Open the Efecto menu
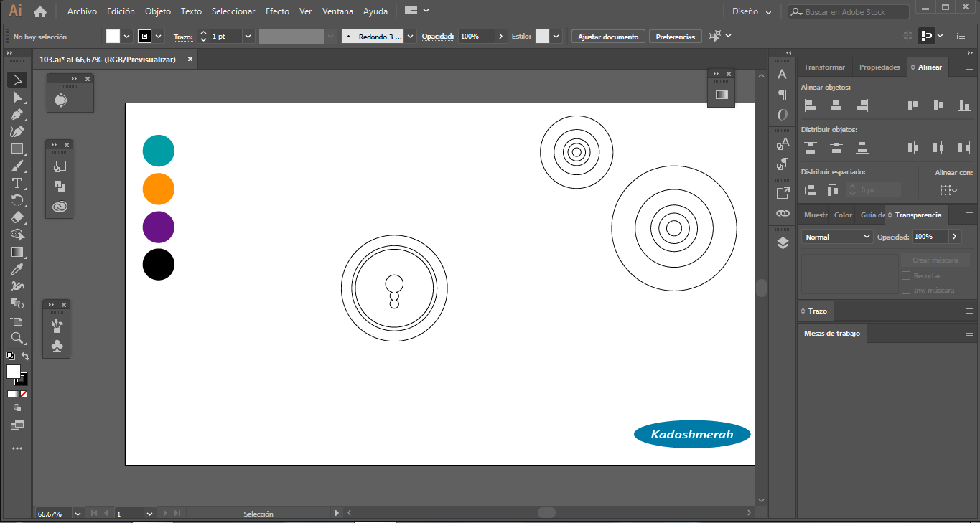 (x=277, y=11)
